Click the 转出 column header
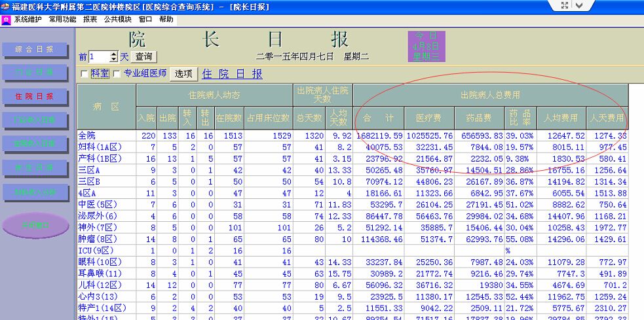 (x=205, y=118)
